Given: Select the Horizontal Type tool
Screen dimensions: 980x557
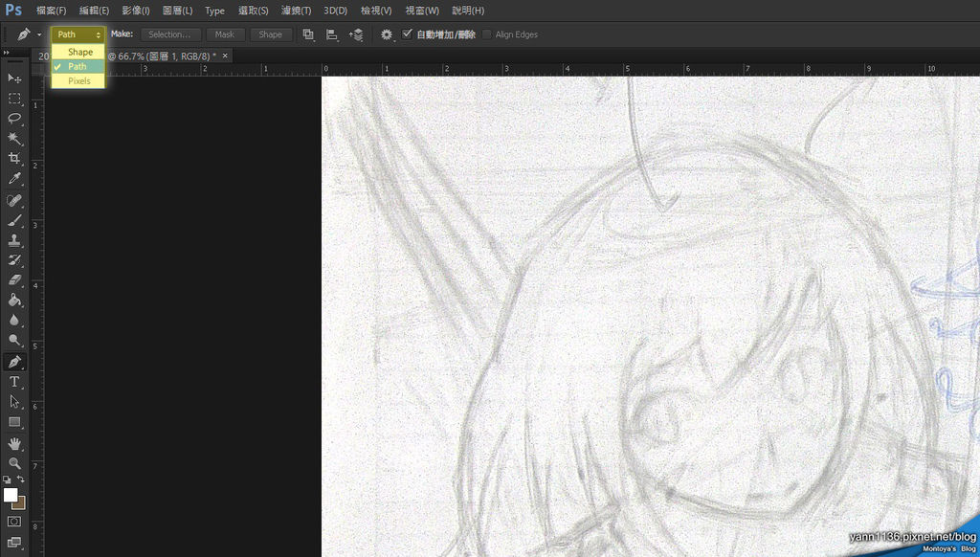Looking at the screenshot, I should 14,382.
